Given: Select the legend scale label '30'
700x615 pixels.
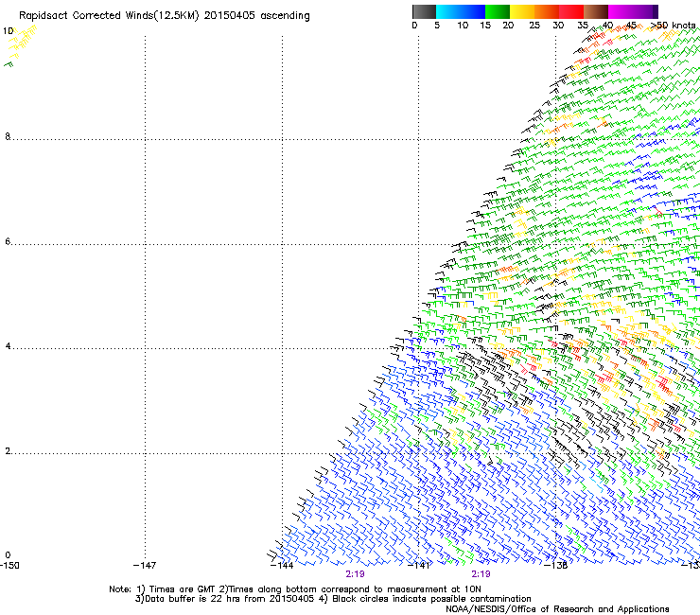Looking at the screenshot, I should coord(558,26).
